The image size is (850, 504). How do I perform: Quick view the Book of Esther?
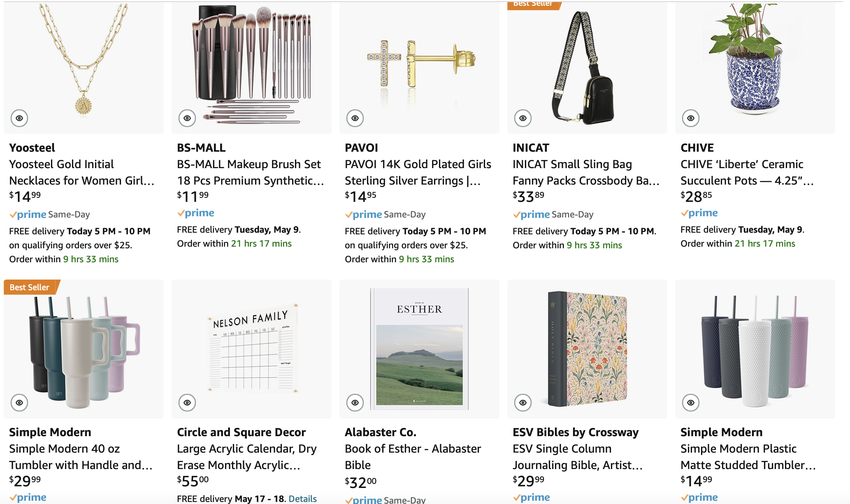355,403
